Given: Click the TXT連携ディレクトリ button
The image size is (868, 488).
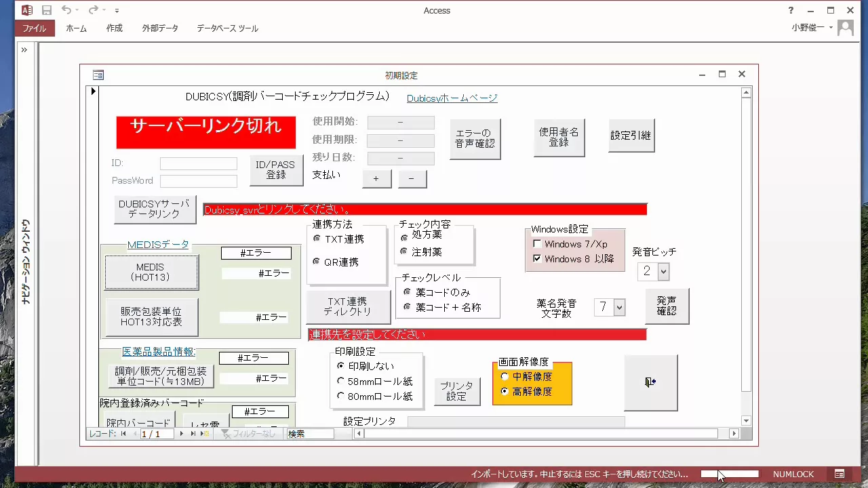Looking at the screenshot, I should point(349,306).
